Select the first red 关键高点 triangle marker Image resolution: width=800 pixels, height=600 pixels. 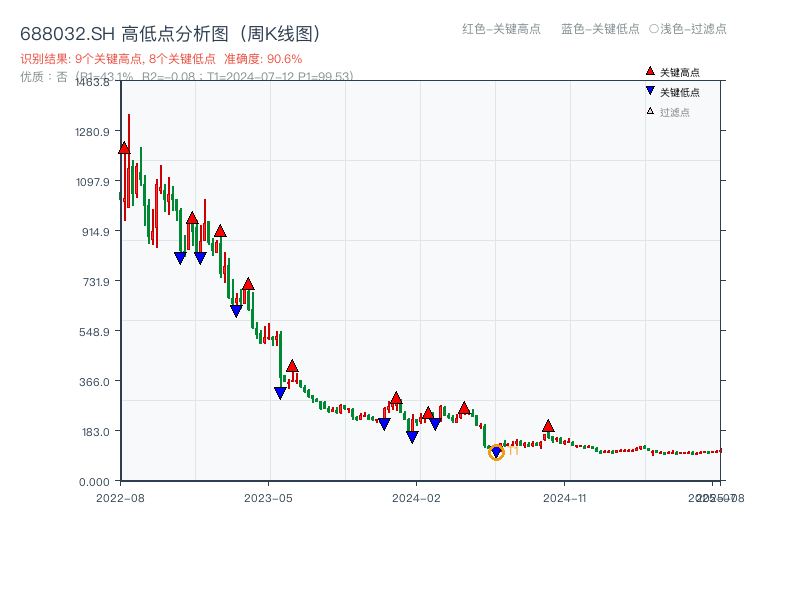point(123,147)
